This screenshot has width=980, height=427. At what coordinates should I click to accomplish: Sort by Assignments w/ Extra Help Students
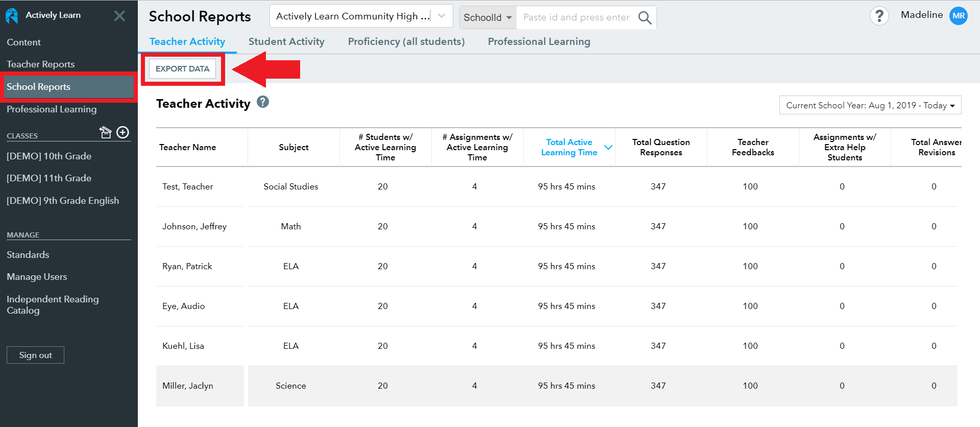tap(845, 147)
